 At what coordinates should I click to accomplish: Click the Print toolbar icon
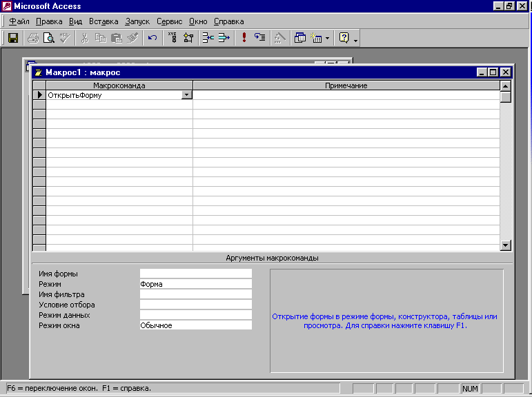[x=33, y=38]
